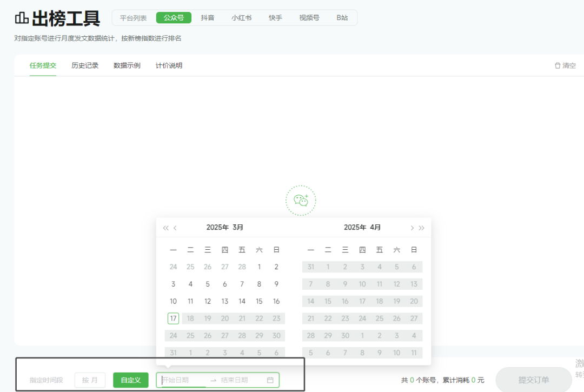The width and height of the screenshot is (584, 392).
Task: Click the 出榜工具 chart logo icon
Action: pos(22,18)
